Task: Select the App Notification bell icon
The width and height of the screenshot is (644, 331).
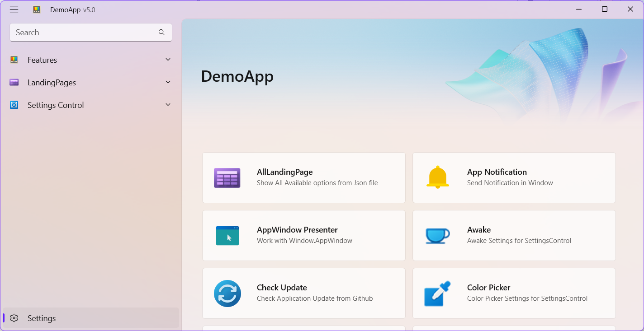Action: pyautogui.click(x=437, y=177)
